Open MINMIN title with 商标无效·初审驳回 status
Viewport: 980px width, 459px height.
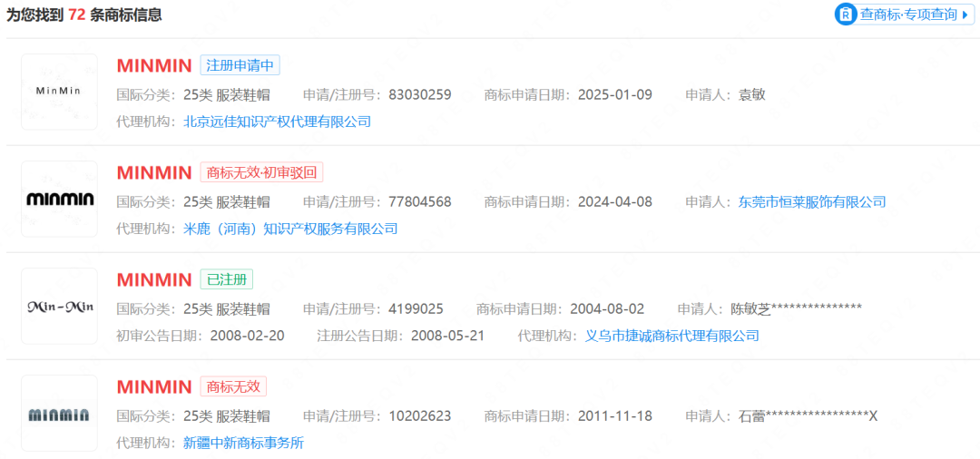pos(154,172)
